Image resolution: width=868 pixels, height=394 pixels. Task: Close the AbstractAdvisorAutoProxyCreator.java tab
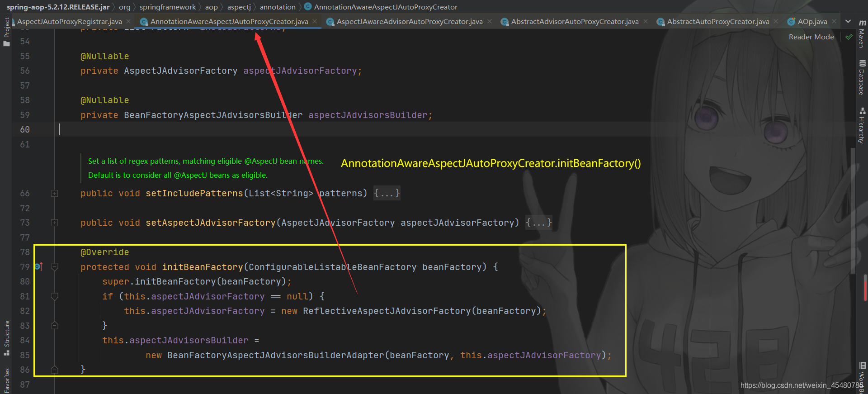point(646,21)
